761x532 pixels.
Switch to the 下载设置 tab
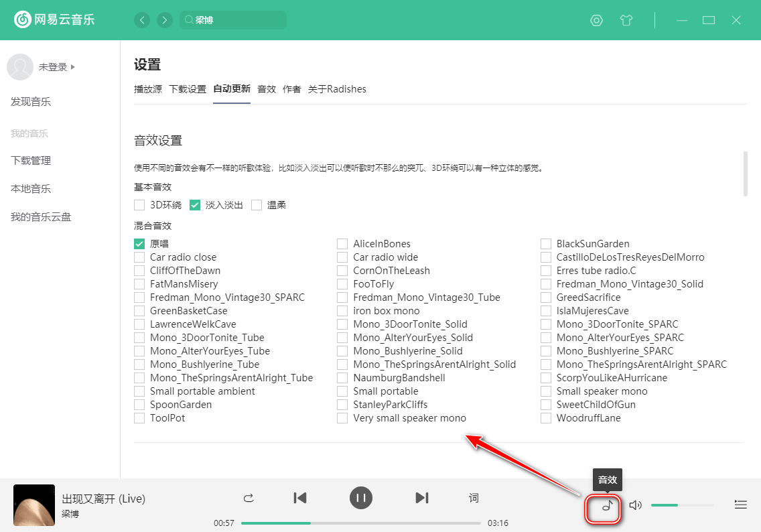pos(186,88)
